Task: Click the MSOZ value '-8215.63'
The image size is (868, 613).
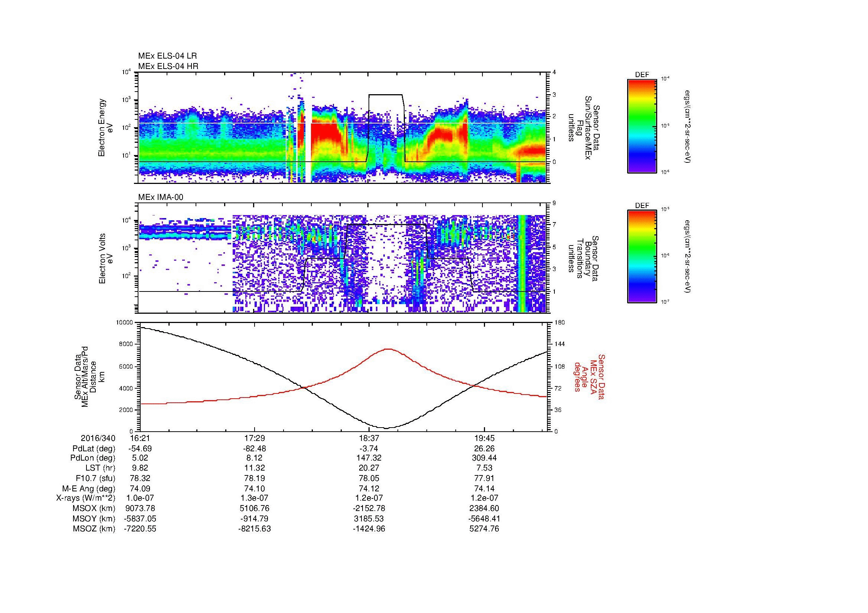Action: [x=255, y=529]
